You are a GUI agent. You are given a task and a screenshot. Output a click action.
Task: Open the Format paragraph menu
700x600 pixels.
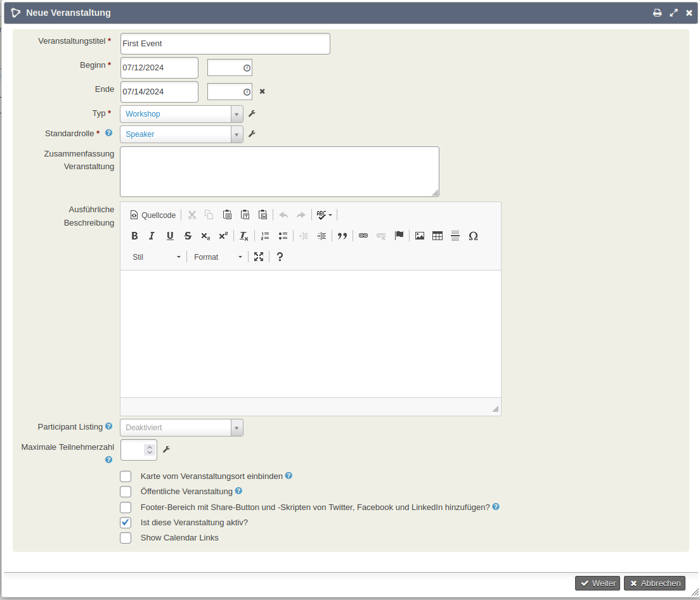coord(217,257)
